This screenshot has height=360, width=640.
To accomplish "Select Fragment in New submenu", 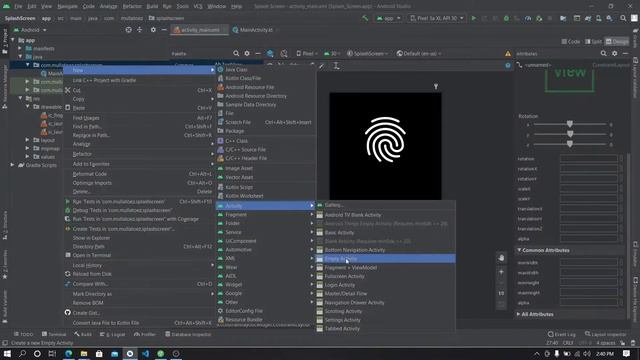I will pyautogui.click(x=265, y=215).
